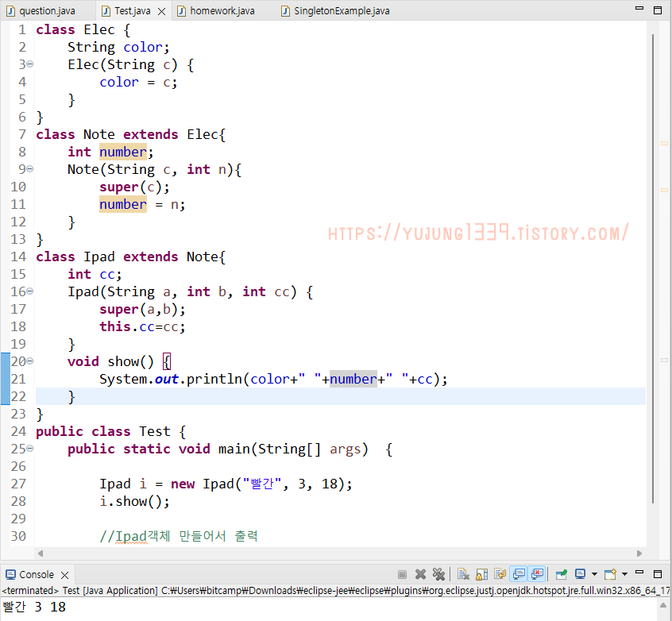
Task: Click highlighted 'number' on line 8
Action: [123, 152]
